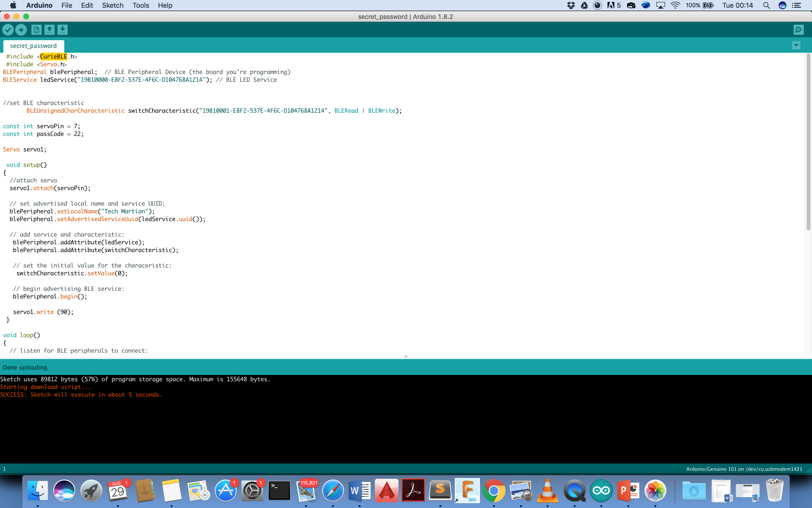Click the clock showing Tue 00:14
Image resolution: width=812 pixels, height=508 pixels.
coord(738,5)
